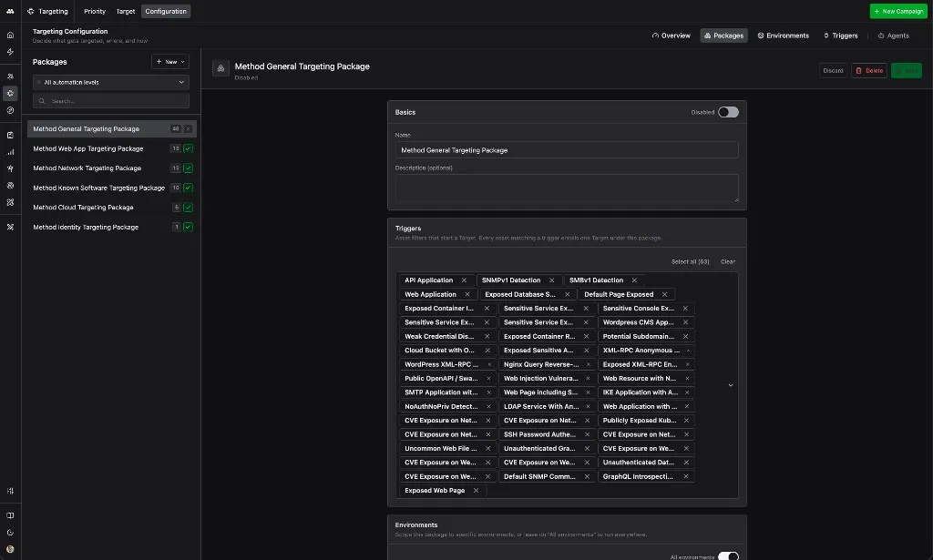Click the Name input field
Screen dimensions: 933x560
567,150
